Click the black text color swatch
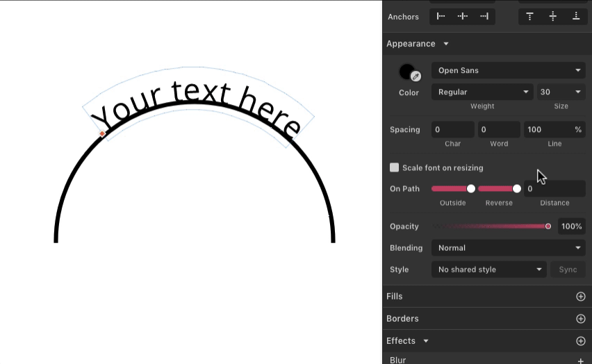This screenshot has width=592, height=364. click(406, 72)
